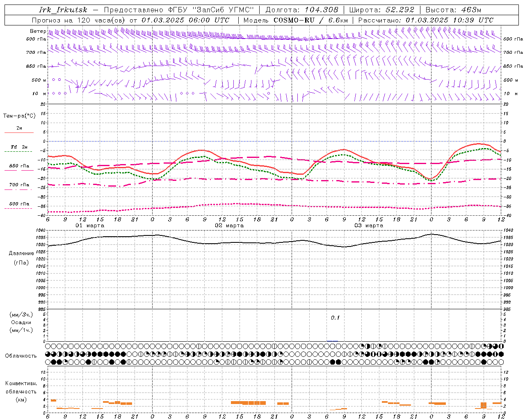Select the '500 гПа' temperature legend entry
Viewport: 525px width, 420px height.
coord(19,204)
